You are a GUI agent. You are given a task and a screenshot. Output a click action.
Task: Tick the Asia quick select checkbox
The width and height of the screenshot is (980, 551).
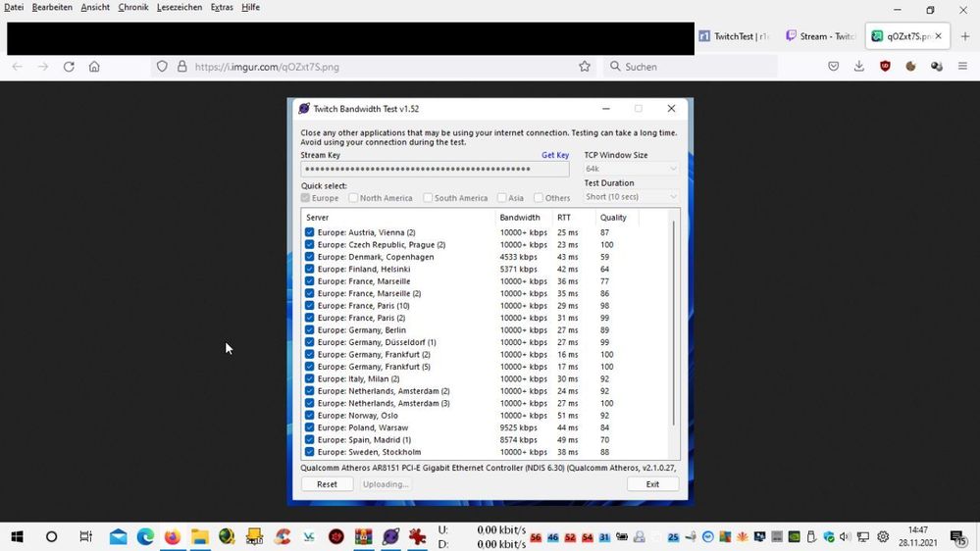[502, 198]
